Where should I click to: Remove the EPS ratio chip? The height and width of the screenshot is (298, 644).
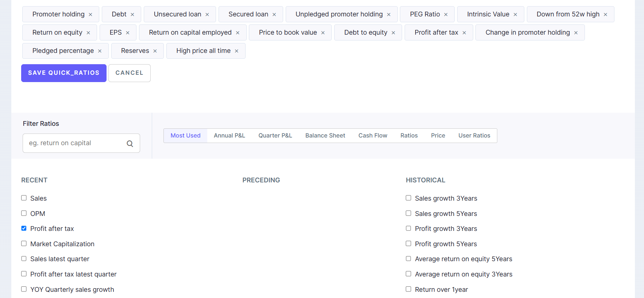[x=128, y=33]
